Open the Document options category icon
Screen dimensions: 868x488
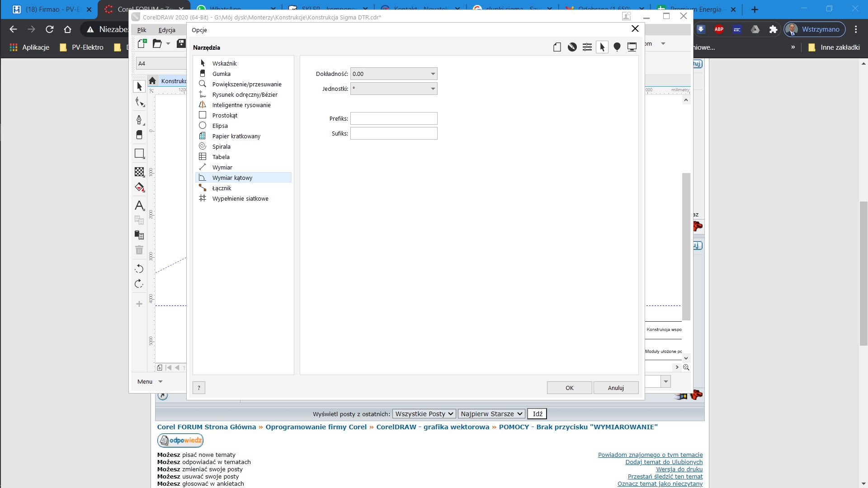pos(557,47)
